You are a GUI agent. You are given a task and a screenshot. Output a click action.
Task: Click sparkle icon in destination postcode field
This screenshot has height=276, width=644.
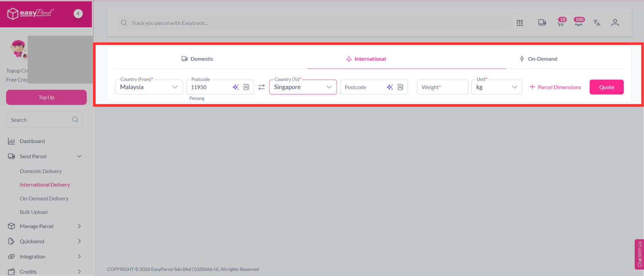click(x=390, y=87)
